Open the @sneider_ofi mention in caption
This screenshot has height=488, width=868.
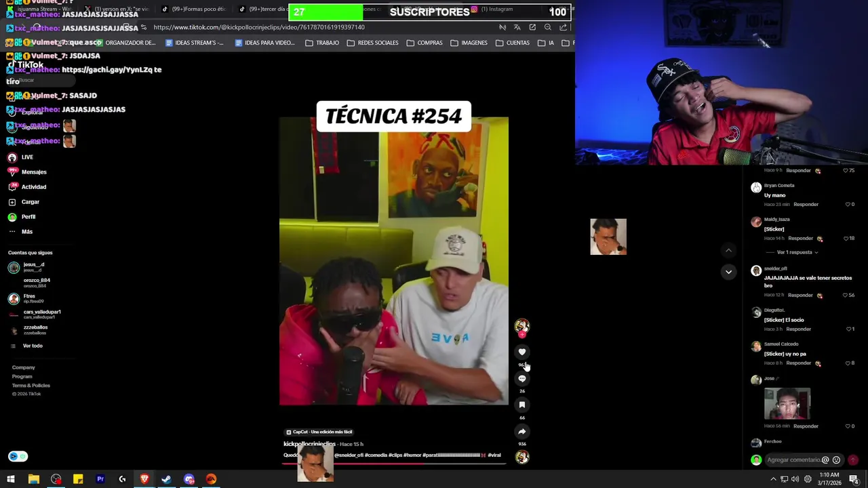click(x=349, y=455)
